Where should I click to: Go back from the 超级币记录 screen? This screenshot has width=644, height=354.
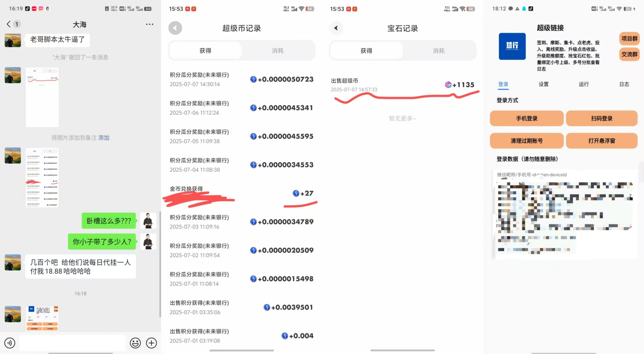point(175,28)
